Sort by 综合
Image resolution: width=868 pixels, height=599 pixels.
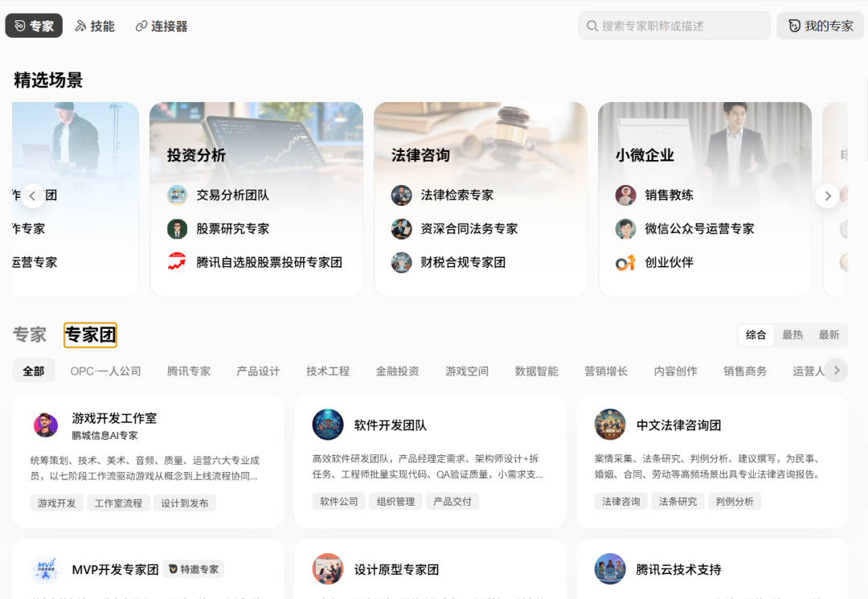click(755, 335)
